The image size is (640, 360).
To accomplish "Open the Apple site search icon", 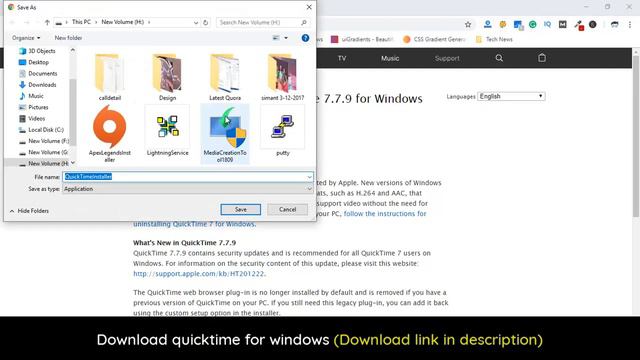I will 499,58.
